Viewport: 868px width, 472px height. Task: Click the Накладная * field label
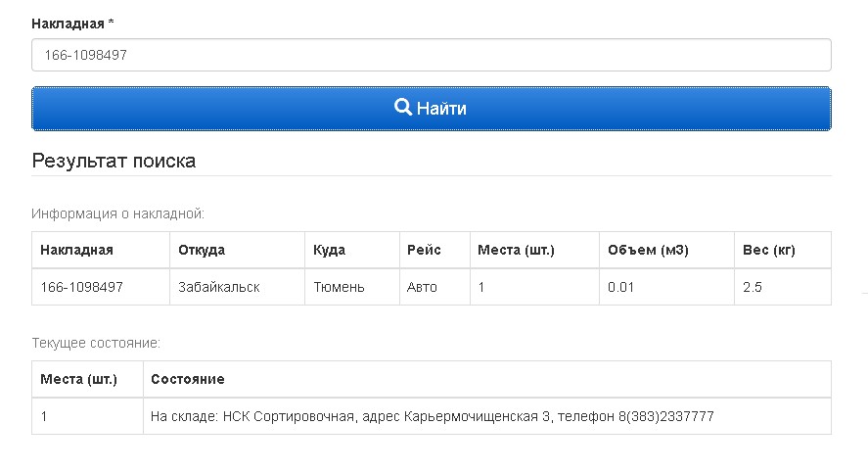tap(73, 23)
